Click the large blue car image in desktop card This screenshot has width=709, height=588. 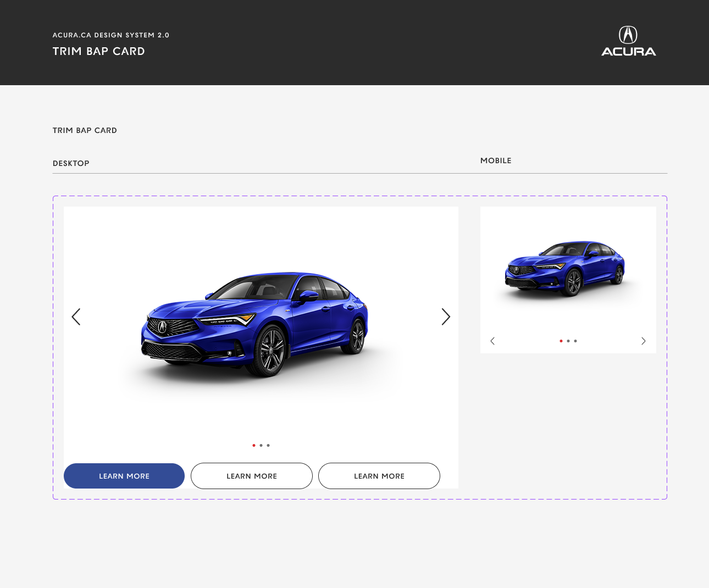pos(254,324)
